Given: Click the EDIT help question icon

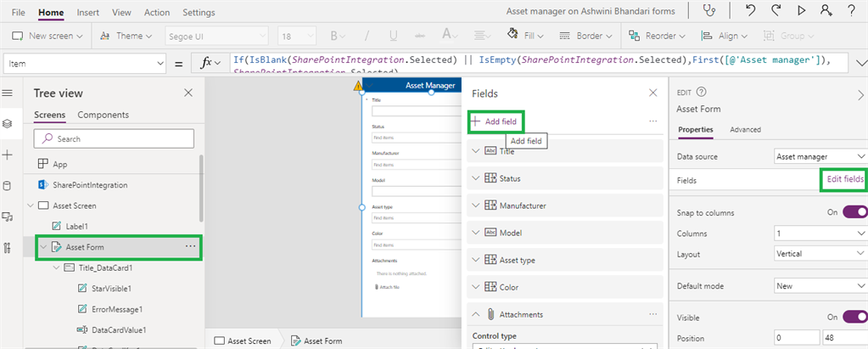Looking at the screenshot, I should click(702, 93).
